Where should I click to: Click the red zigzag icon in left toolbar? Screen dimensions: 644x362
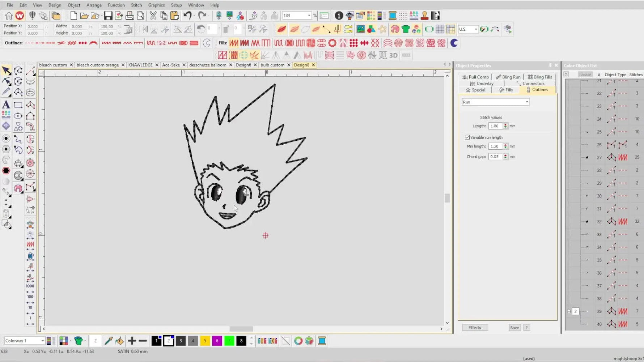[30, 245]
